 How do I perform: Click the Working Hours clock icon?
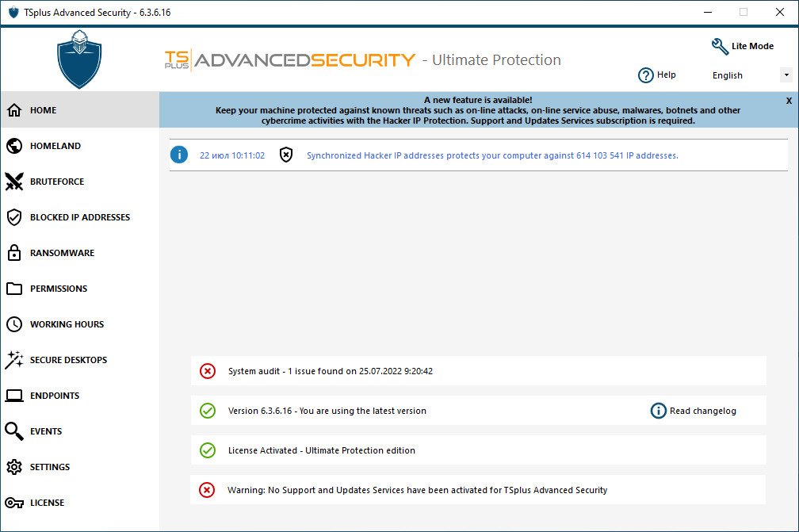[14, 324]
